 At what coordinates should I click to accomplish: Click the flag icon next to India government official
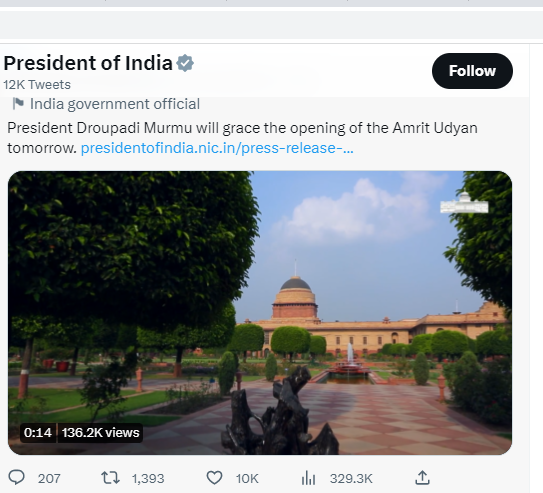pos(18,103)
